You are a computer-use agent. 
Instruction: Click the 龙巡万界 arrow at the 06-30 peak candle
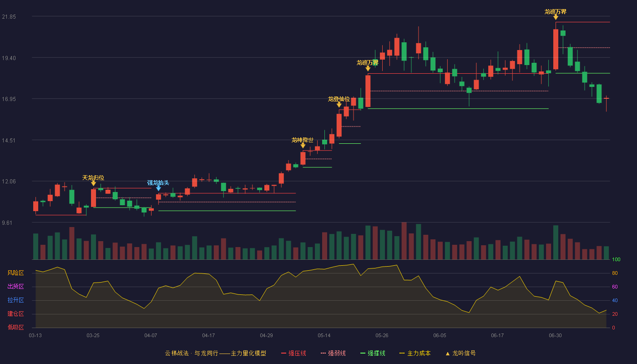tap(556, 17)
